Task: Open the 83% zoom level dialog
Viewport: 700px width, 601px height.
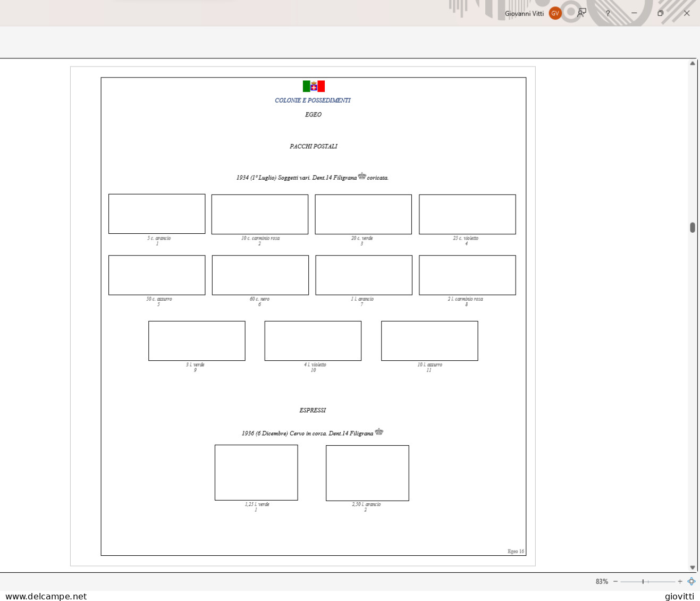Action: click(x=602, y=581)
